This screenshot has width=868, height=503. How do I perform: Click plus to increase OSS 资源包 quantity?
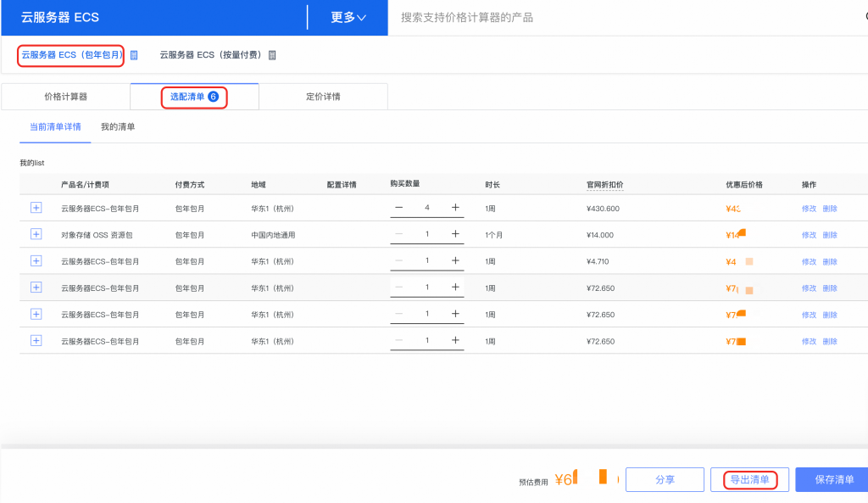pyautogui.click(x=455, y=234)
